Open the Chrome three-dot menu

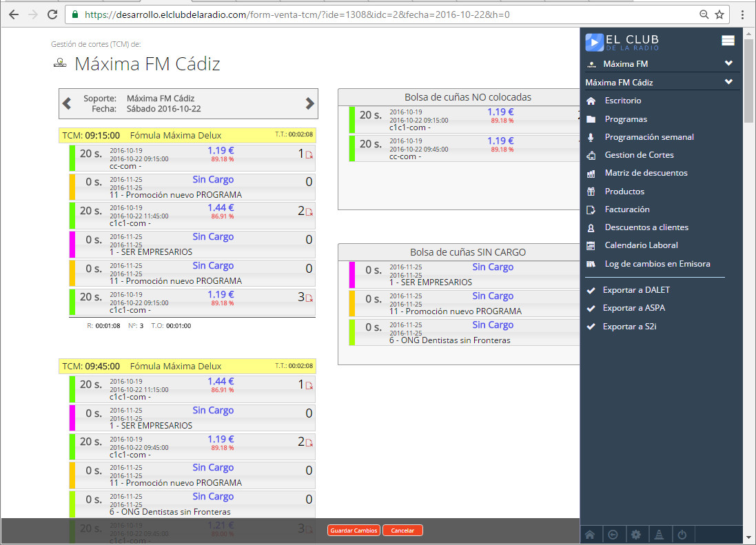pos(742,14)
